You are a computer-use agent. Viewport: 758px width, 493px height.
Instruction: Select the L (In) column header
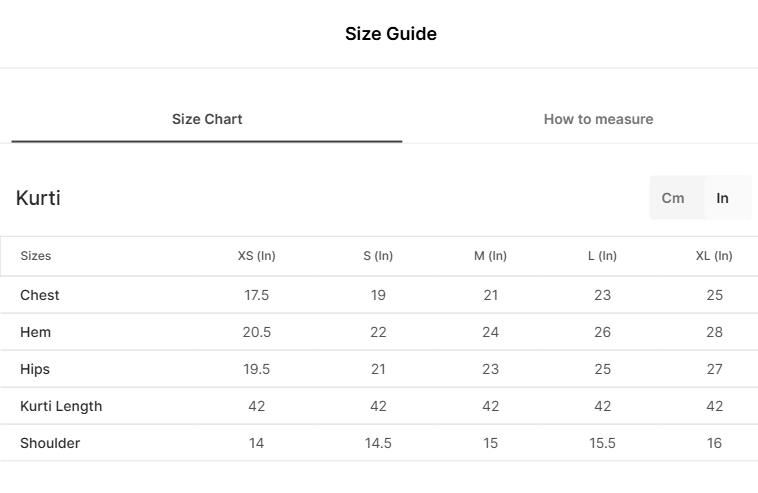(602, 256)
